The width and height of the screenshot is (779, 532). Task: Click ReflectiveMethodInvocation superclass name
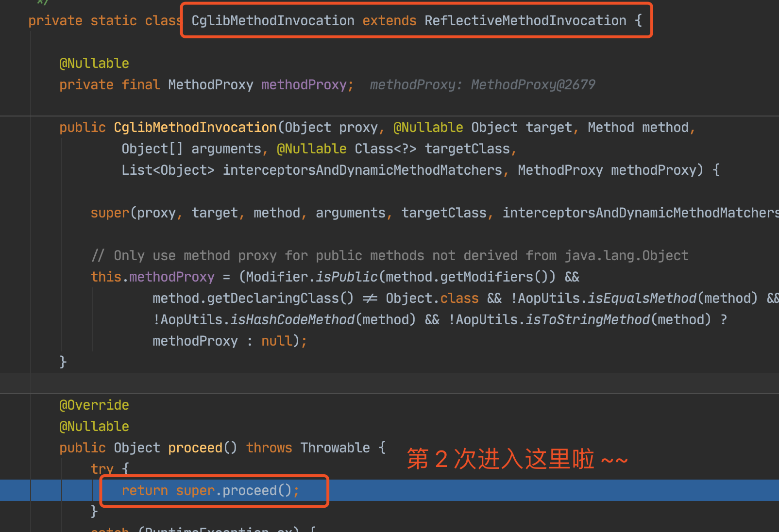[525, 20]
